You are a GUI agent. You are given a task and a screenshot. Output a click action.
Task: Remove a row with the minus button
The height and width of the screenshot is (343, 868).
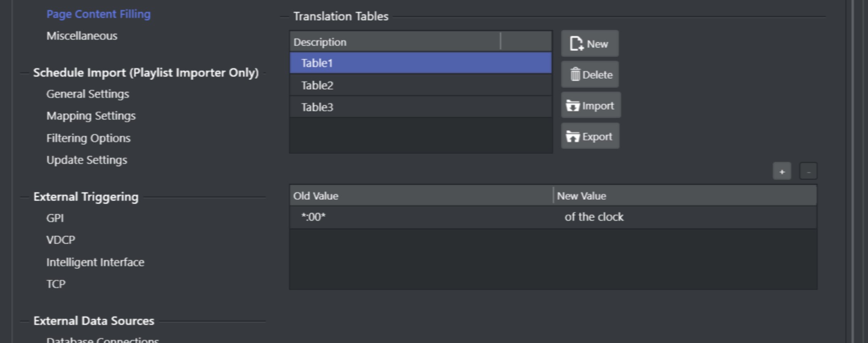pyautogui.click(x=808, y=171)
